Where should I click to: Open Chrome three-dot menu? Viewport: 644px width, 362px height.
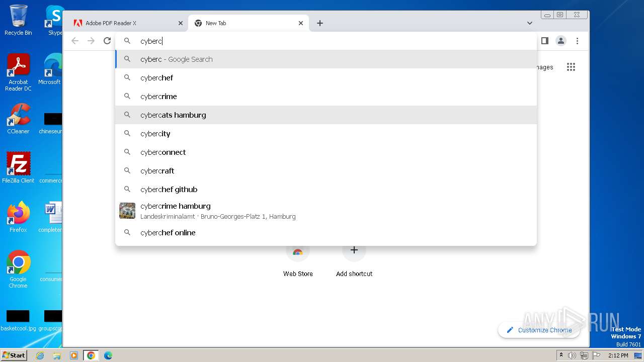(x=578, y=41)
